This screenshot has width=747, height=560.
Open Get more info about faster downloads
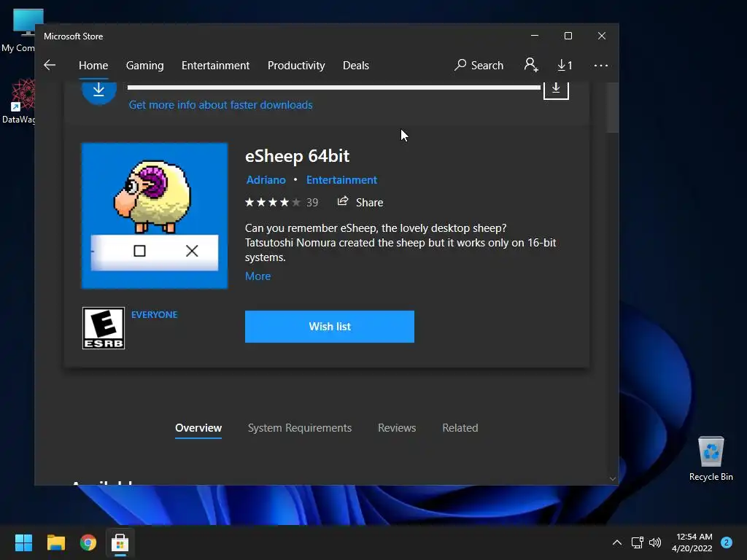point(220,105)
